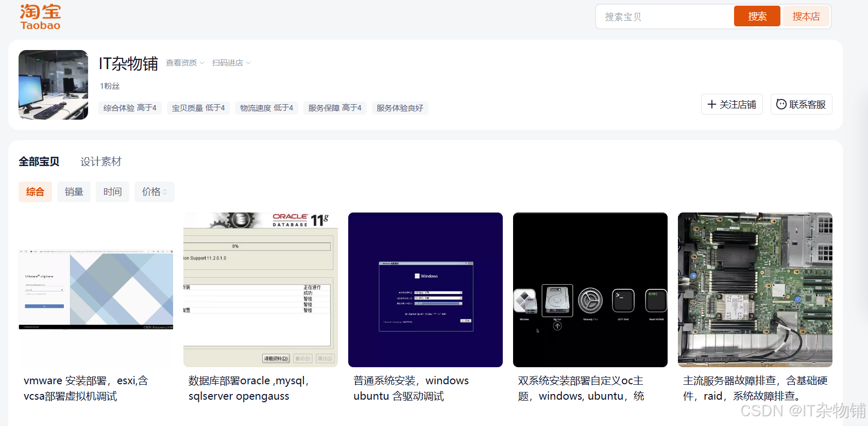Click the IT杂物铺 shop name

(x=128, y=63)
